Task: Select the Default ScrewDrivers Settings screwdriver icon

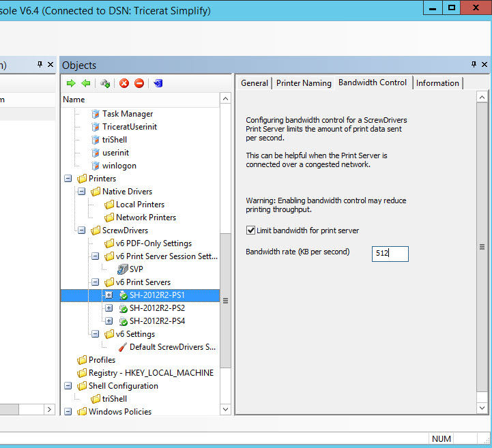Action: pyautogui.click(x=122, y=347)
